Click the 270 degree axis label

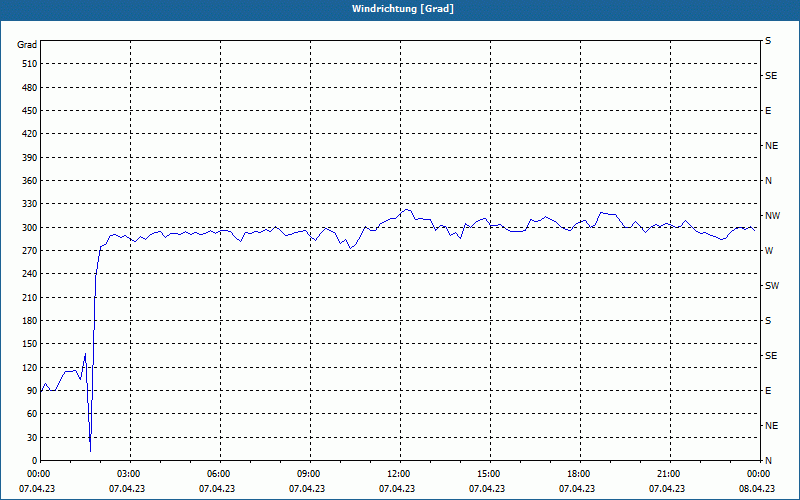coord(29,251)
